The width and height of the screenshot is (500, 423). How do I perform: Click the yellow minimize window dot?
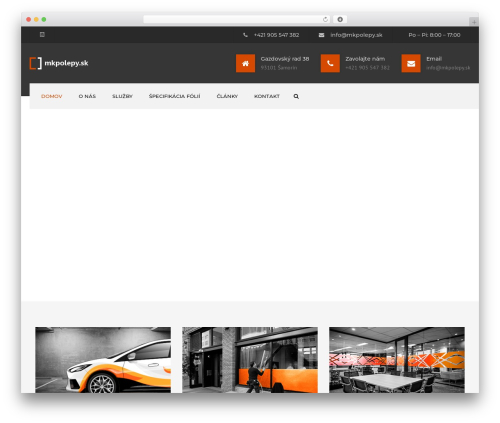[x=36, y=19]
